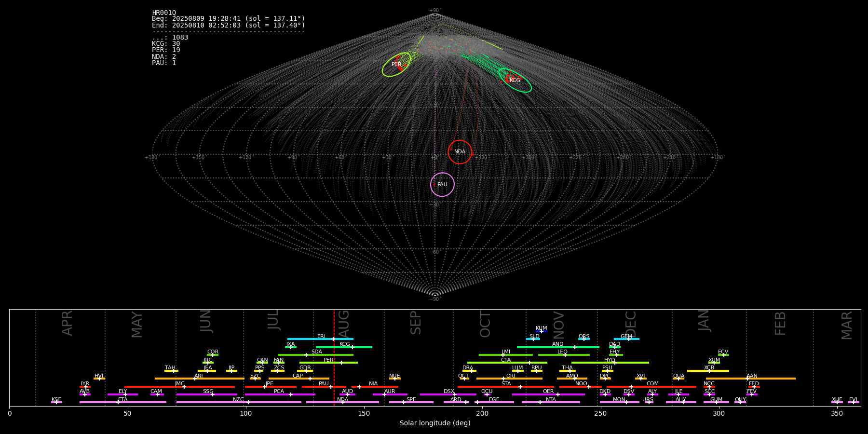Click the LEO bar in the timeline

coord(564,355)
